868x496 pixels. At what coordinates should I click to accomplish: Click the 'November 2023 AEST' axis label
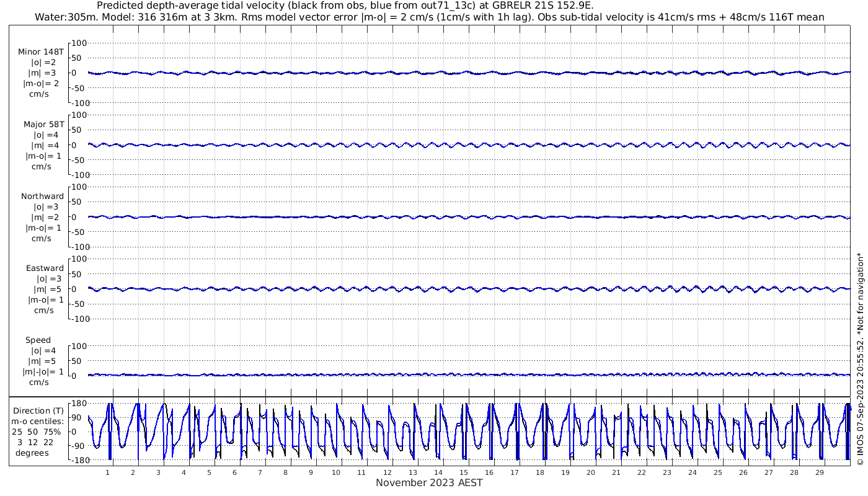pyautogui.click(x=429, y=483)
